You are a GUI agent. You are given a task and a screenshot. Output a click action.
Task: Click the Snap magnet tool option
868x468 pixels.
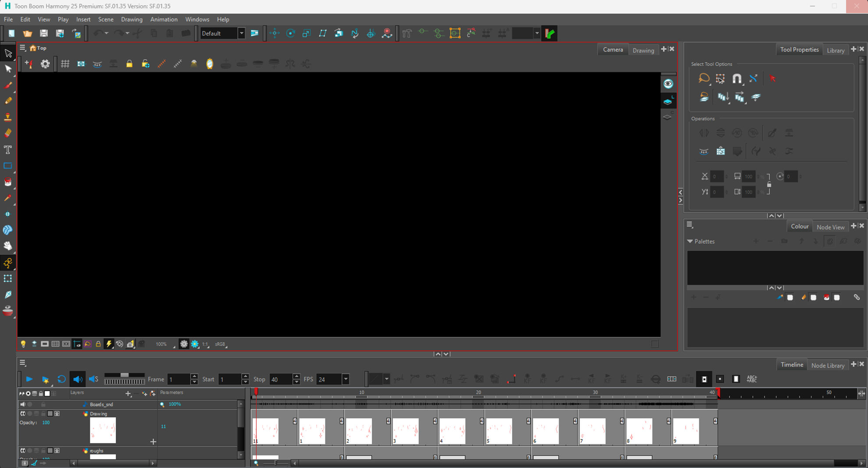pos(736,79)
